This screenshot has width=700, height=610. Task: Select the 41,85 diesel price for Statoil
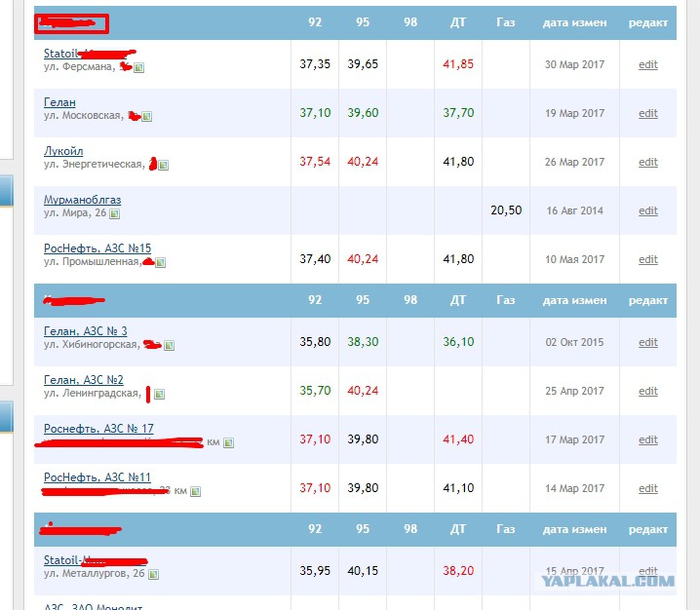(x=458, y=64)
